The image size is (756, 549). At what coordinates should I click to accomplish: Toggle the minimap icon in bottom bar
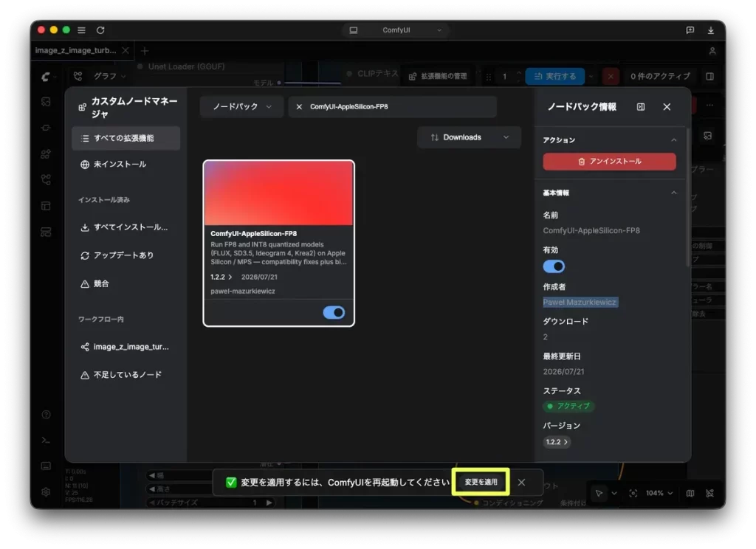coord(690,493)
